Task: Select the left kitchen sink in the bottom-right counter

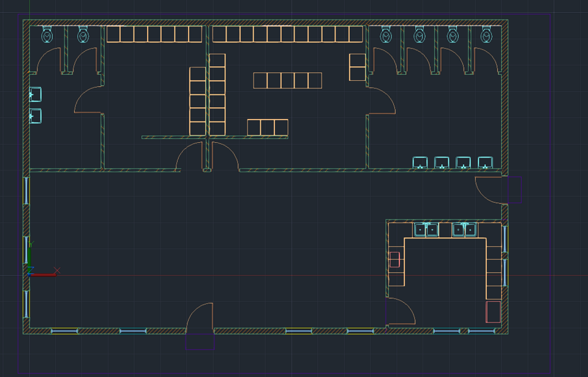Action: 426,229
